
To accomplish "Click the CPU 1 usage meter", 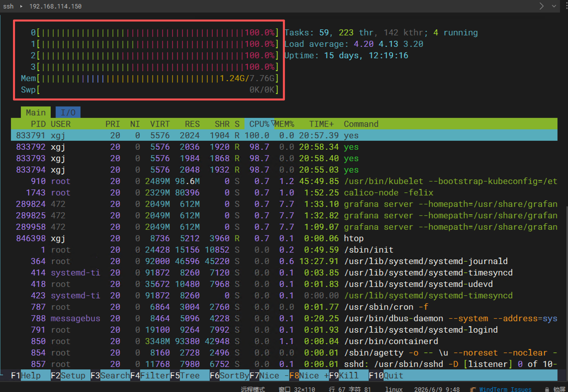I will pos(155,44).
